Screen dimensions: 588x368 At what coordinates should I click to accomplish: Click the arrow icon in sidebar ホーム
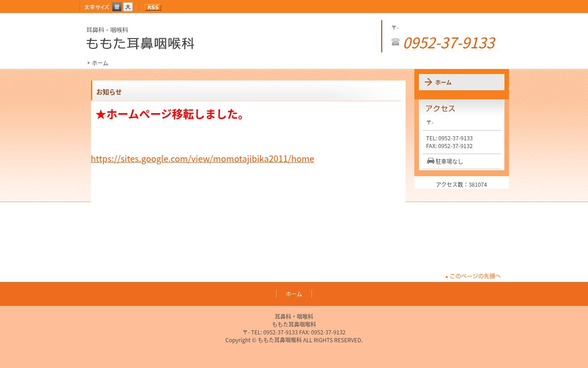[x=428, y=82]
